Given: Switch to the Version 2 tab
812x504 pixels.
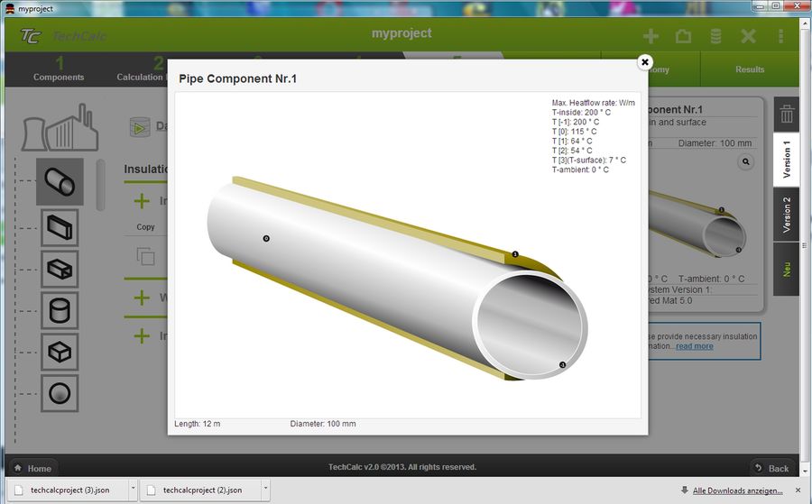Looking at the screenshot, I should click(786, 215).
